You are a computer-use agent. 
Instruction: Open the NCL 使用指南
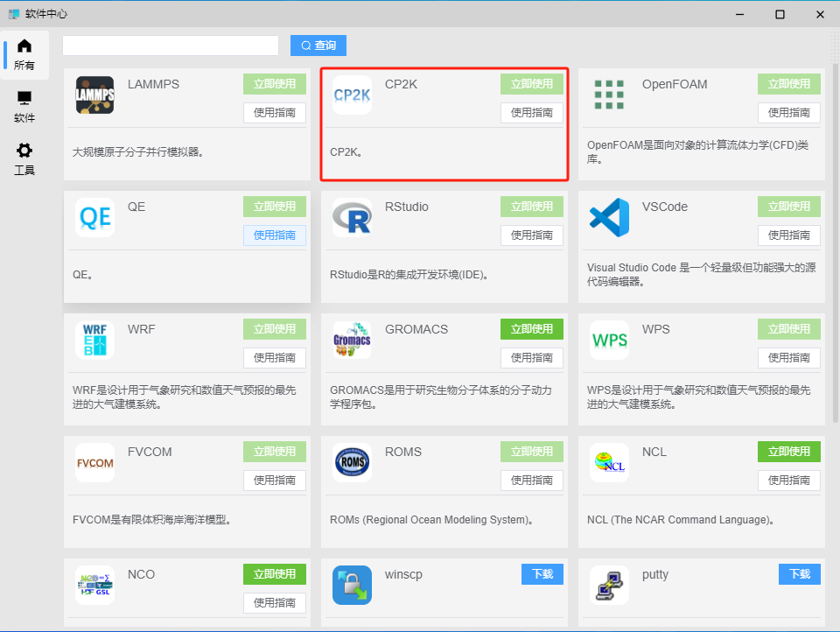pyautogui.click(x=788, y=481)
